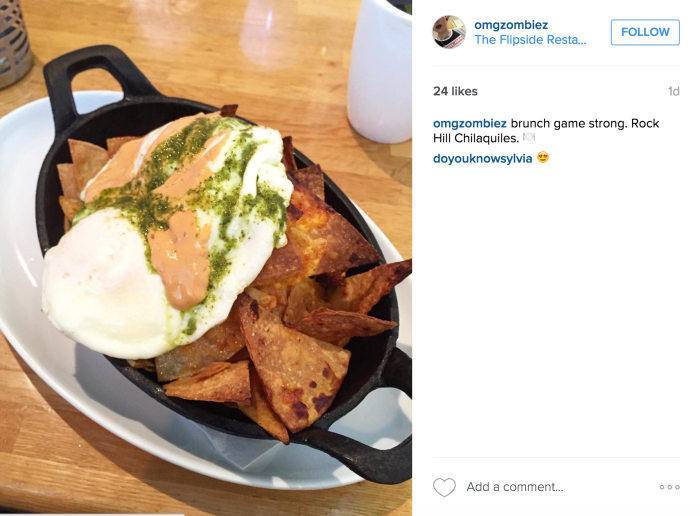The width and height of the screenshot is (700, 516).
Task: Open the omgzombiez username in the header
Action: (511, 25)
